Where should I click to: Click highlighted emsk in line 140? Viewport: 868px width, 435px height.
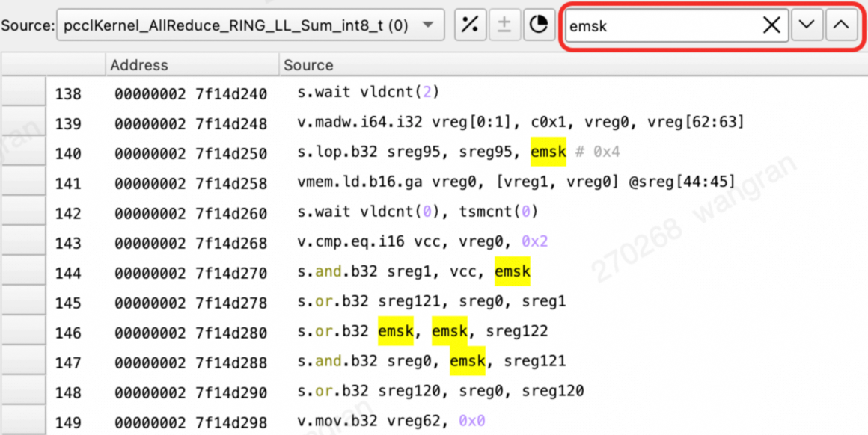(x=548, y=152)
